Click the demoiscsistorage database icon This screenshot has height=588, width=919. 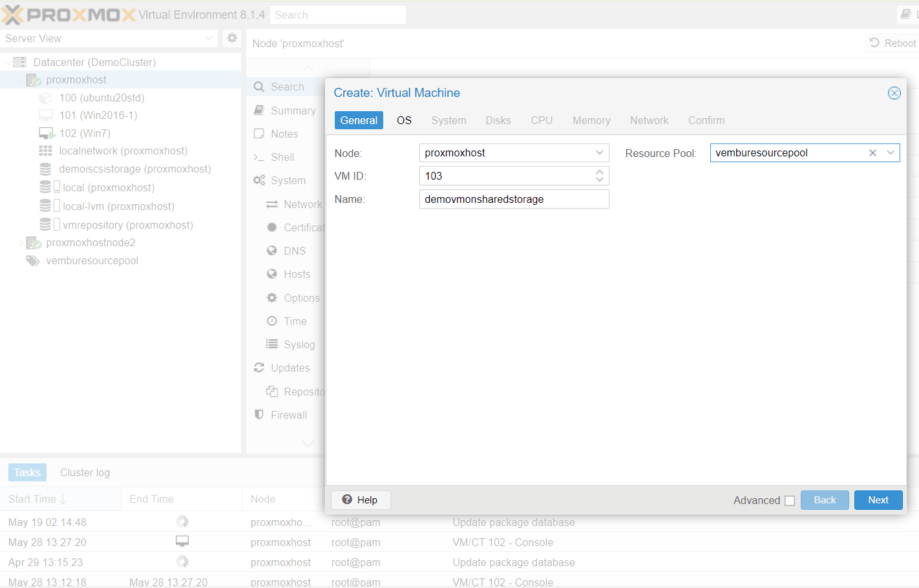(45, 169)
